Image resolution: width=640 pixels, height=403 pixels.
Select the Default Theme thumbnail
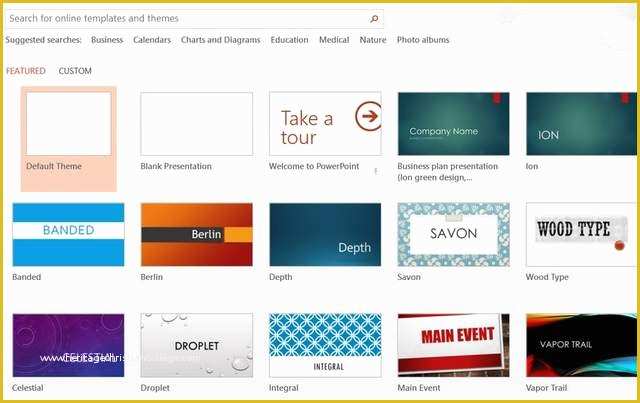pyautogui.click(x=69, y=124)
